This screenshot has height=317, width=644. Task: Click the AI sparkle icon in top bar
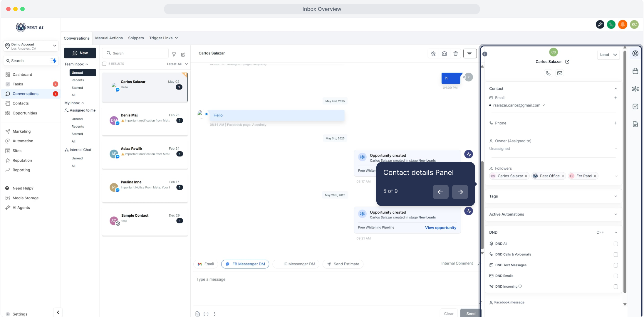click(x=600, y=24)
